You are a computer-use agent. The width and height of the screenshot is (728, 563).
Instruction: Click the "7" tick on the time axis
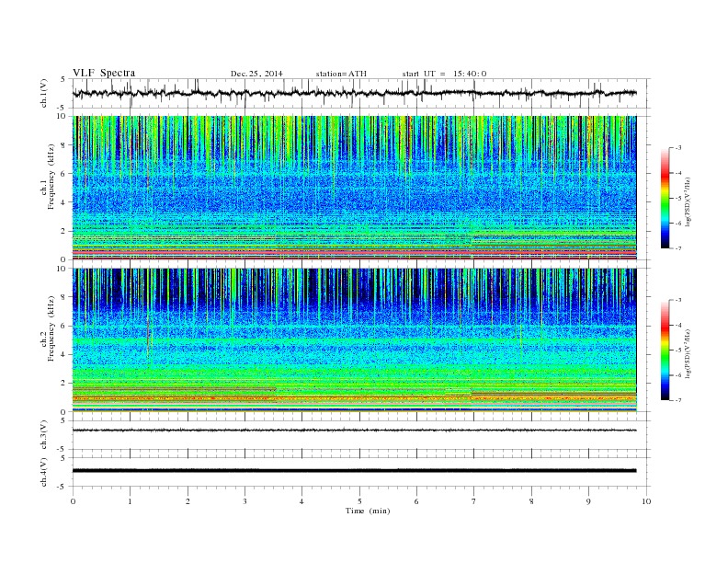click(474, 501)
